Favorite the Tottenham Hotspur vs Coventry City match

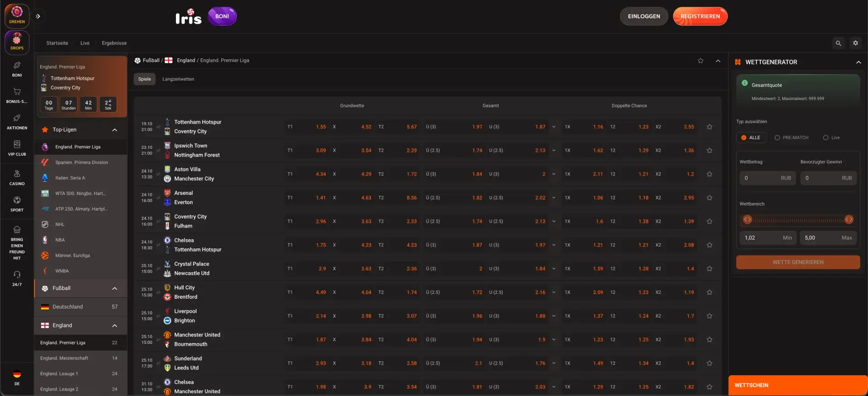click(709, 127)
